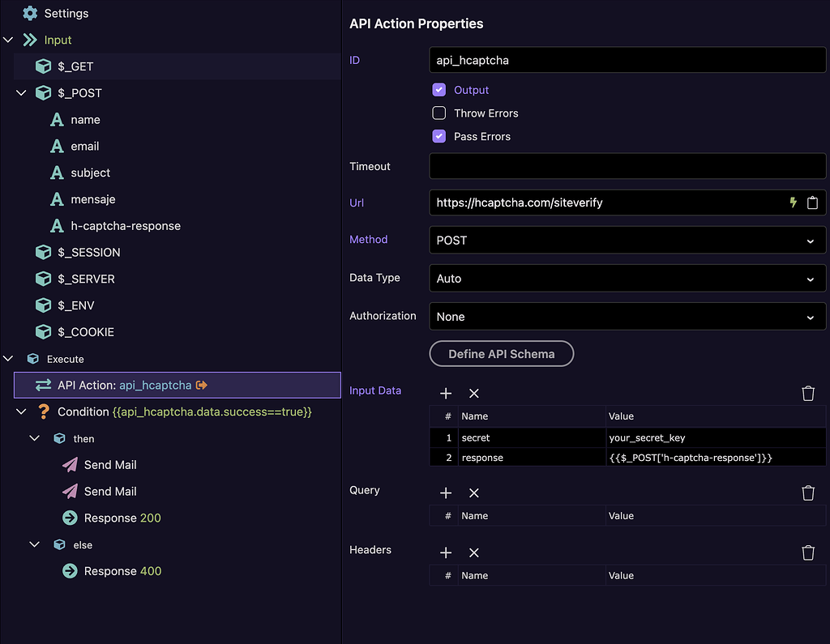This screenshot has height=644, width=830.
Task: Add a new Input Data row with plus icon
Action: point(446,393)
